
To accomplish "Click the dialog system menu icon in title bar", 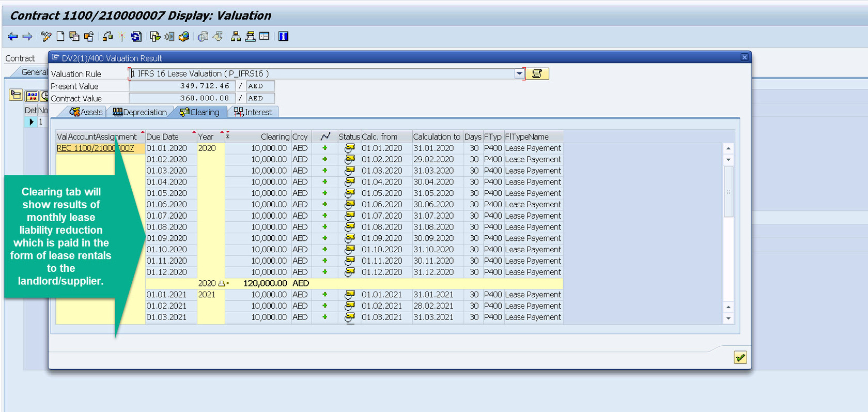I will pos(55,57).
